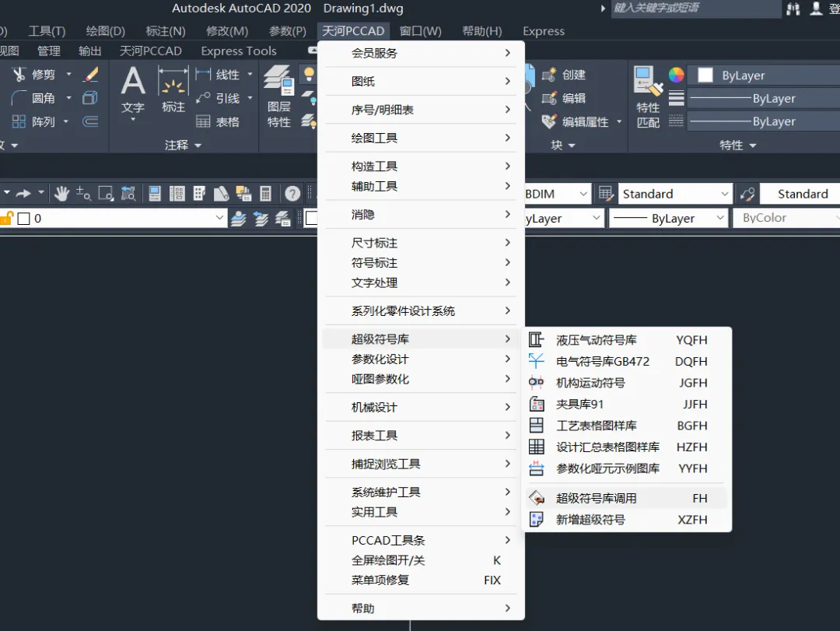Viewport: 840px width, 631px height.
Task: Toggle the layer on/off lightbulb icon
Action: coord(309,74)
